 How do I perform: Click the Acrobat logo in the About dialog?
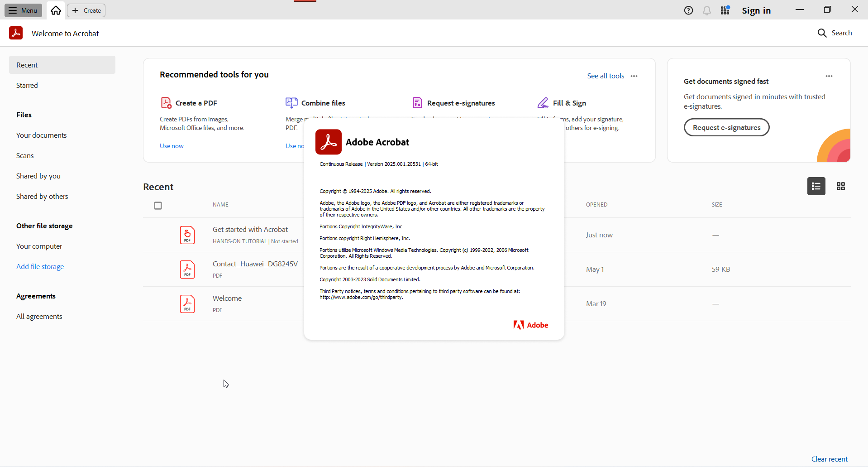point(329,142)
